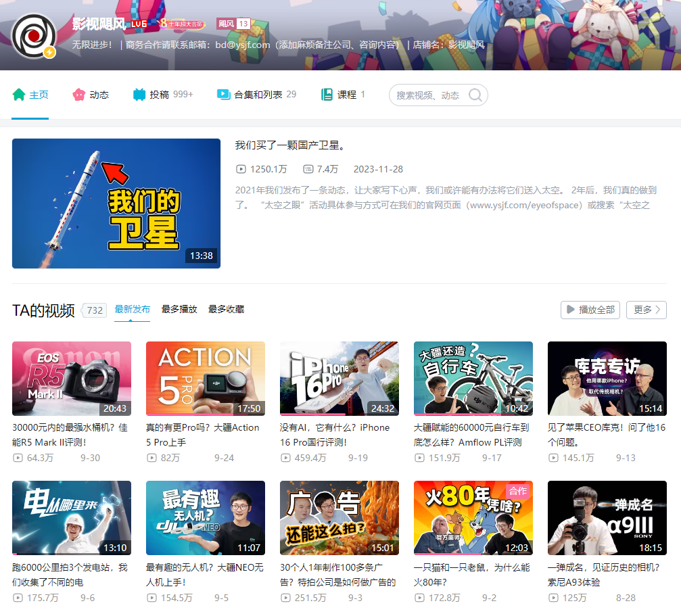
Task: Open the 课程 tab
Action: tap(343, 95)
